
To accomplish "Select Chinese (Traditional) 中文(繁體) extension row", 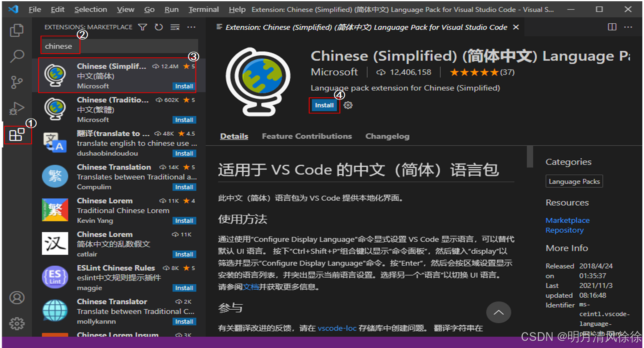I will [119, 110].
